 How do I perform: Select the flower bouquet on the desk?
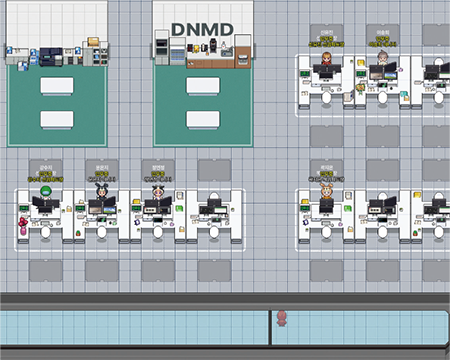point(360,89)
